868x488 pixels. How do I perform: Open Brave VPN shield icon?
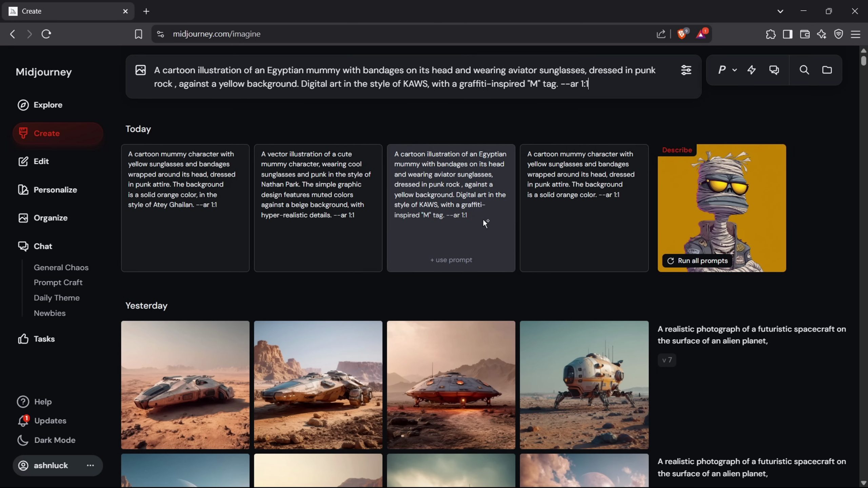[x=839, y=34]
